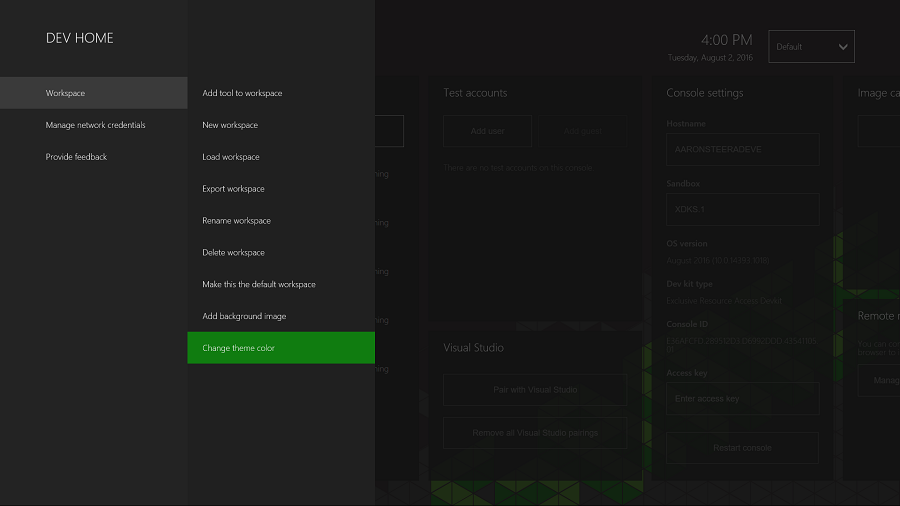Image resolution: width=900 pixels, height=506 pixels.
Task: Select Workspace in the Dev Home menu
Action: (x=94, y=93)
